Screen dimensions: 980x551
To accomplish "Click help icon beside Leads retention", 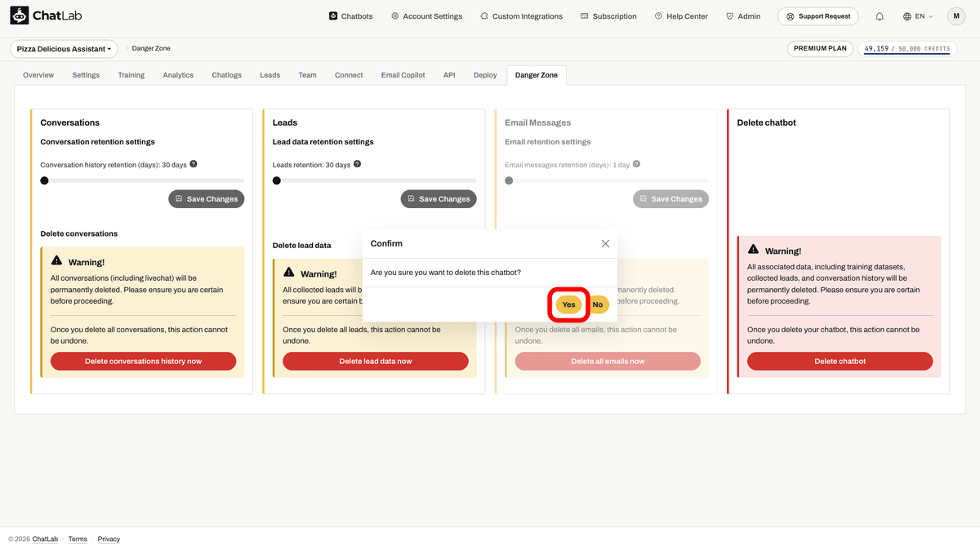I will click(x=357, y=164).
